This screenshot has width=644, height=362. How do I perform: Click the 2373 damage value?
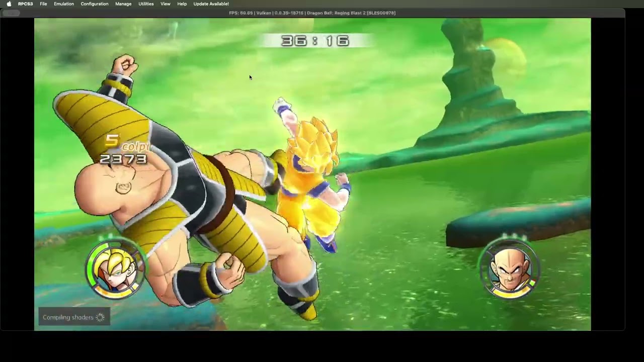[x=123, y=159]
